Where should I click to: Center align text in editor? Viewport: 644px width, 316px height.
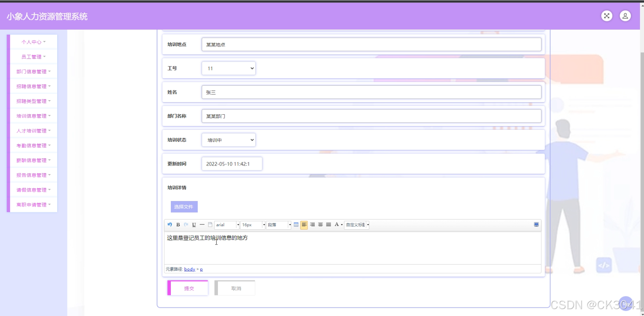point(320,225)
